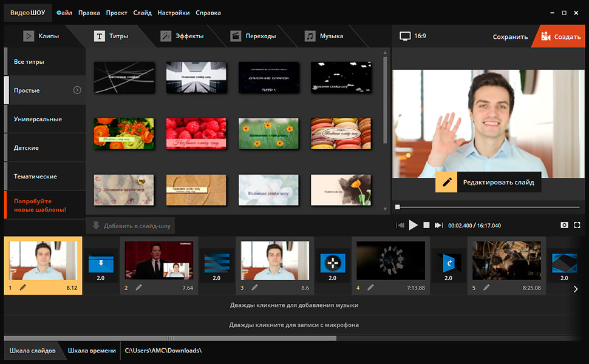Image resolution: width=589 pixels, height=364 pixels.
Task: Open the Музыка tab
Action: point(324,36)
